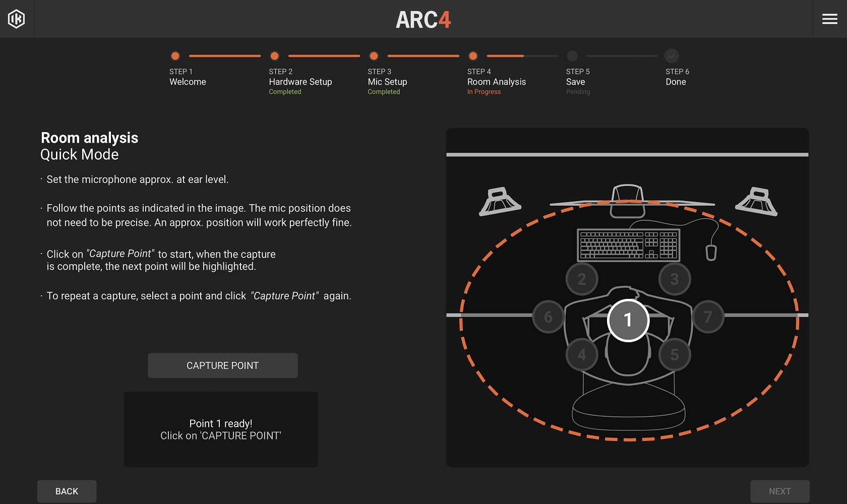
Task: Click the Mic Setup step label
Action: pyautogui.click(x=387, y=82)
